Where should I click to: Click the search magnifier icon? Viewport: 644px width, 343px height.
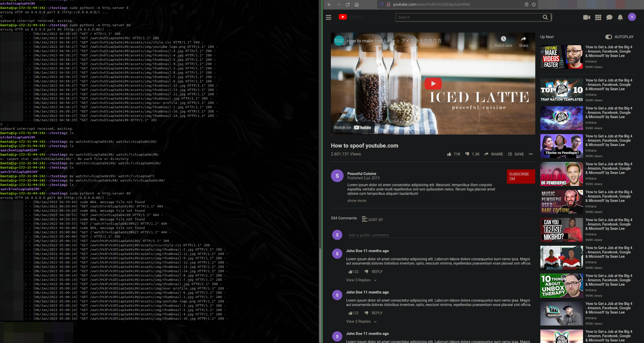coord(545,17)
